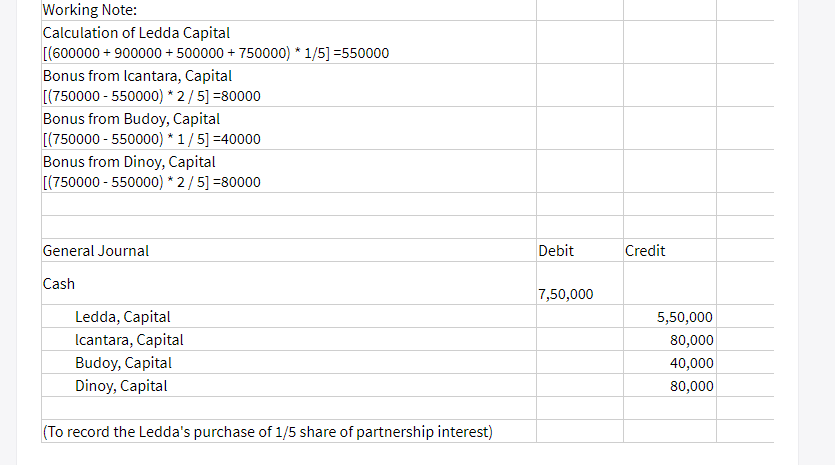Viewport: 835px width, 465px height.
Task: Click the 5,50,000 credit amount
Action: tap(685, 318)
